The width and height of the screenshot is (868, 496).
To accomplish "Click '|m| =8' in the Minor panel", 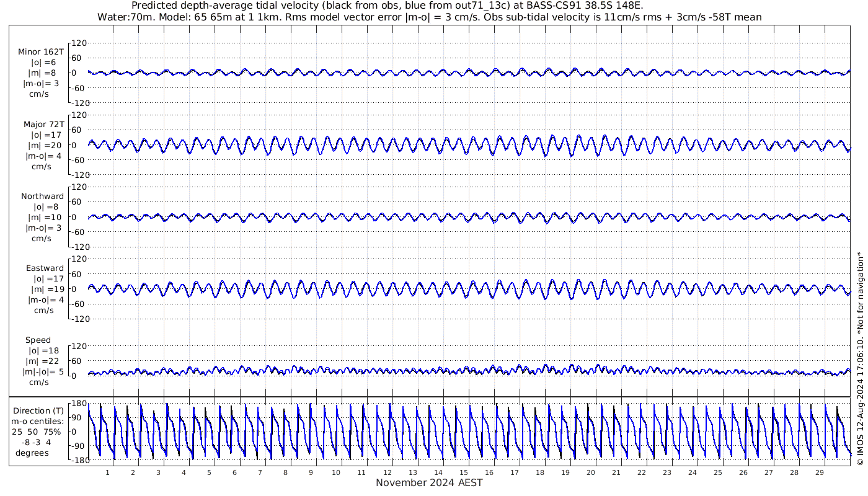I will pos(43,73).
